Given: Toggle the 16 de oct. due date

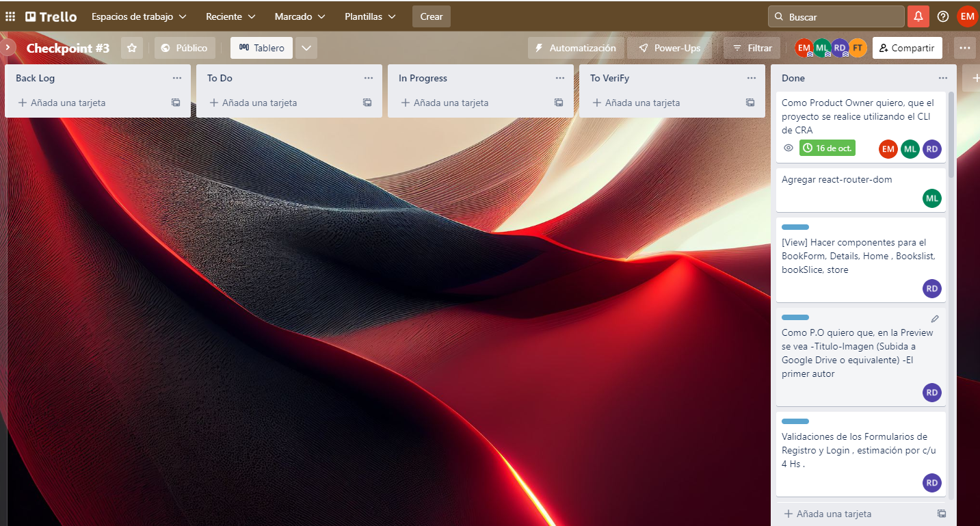Looking at the screenshot, I should click(x=827, y=148).
